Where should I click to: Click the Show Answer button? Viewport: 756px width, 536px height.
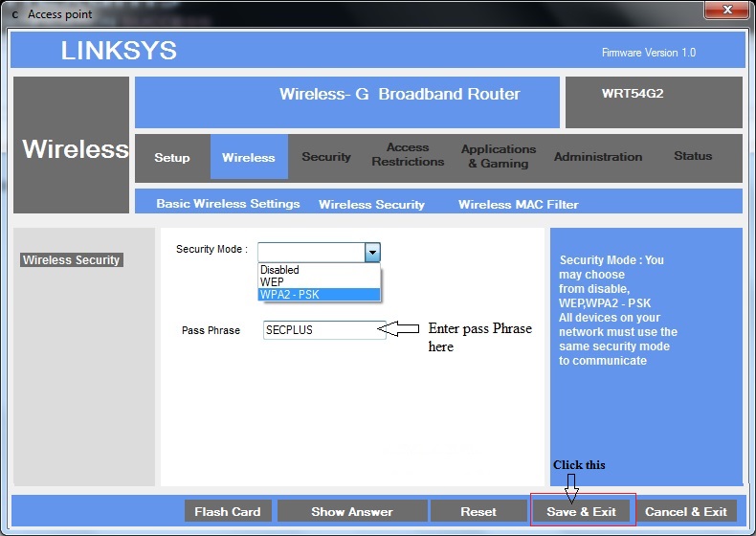pyautogui.click(x=352, y=511)
